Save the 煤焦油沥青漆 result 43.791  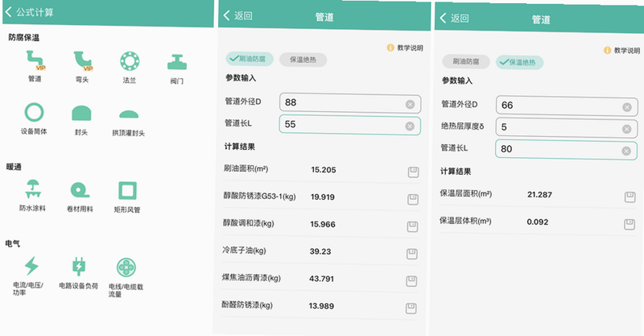tap(411, 281)
